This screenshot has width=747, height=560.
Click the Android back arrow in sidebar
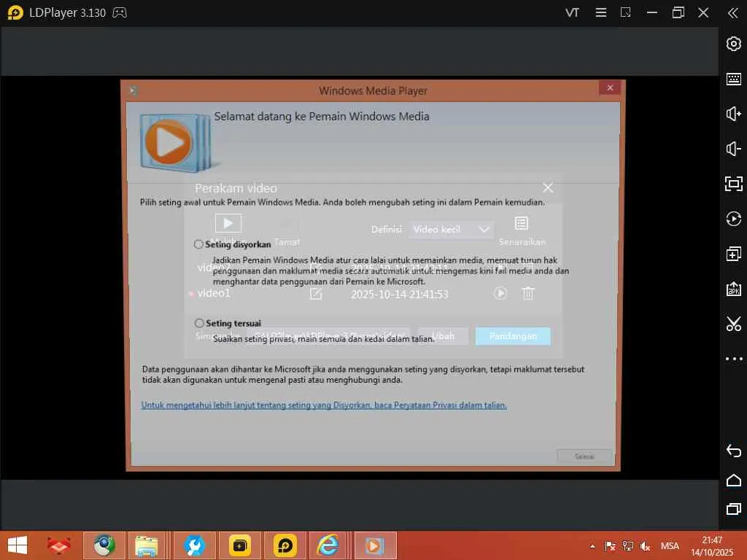coord(733,451)
